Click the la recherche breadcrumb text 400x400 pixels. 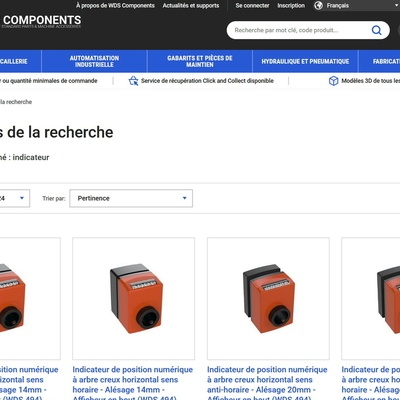coord(16,102)
